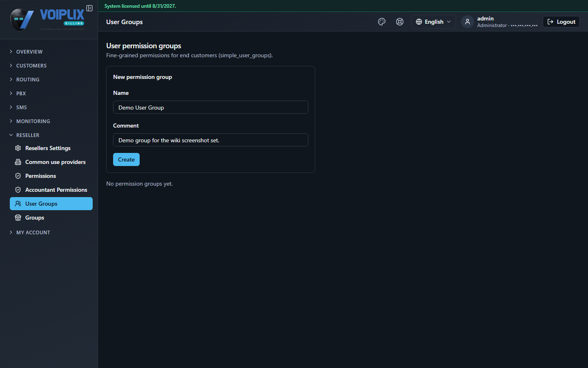Click the Permissions shield icon
Image resolution: width=588 pixels, height=368 pixels.
tap(18, 176)
